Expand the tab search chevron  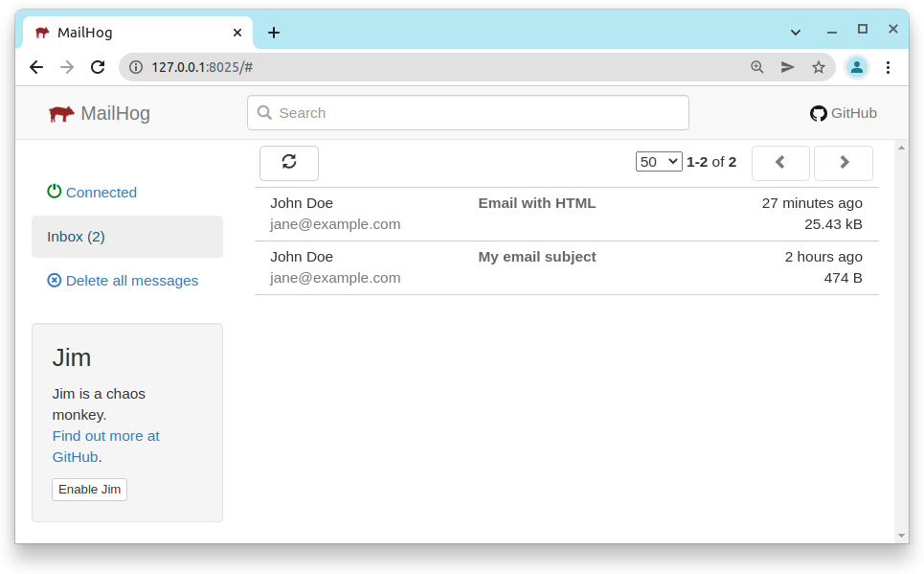click(795, 32)
